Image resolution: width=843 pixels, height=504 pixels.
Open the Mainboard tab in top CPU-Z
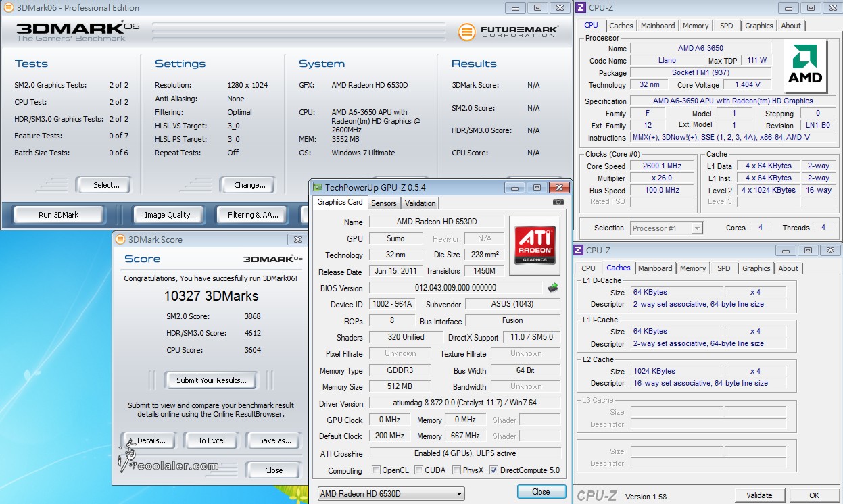point(658,26)
